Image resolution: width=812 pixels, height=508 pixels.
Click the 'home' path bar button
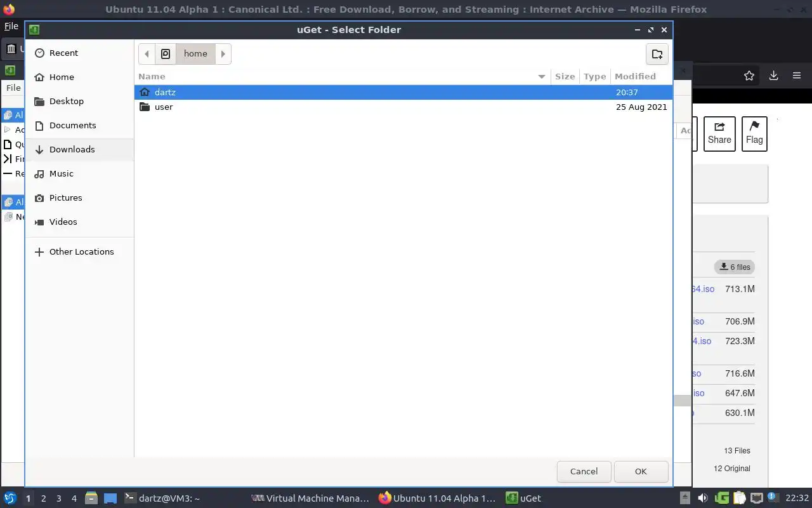[195, 54]
